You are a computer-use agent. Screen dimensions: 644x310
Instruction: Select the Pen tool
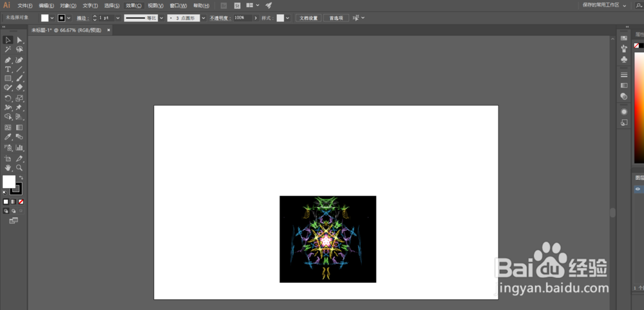tap(8, 60)
